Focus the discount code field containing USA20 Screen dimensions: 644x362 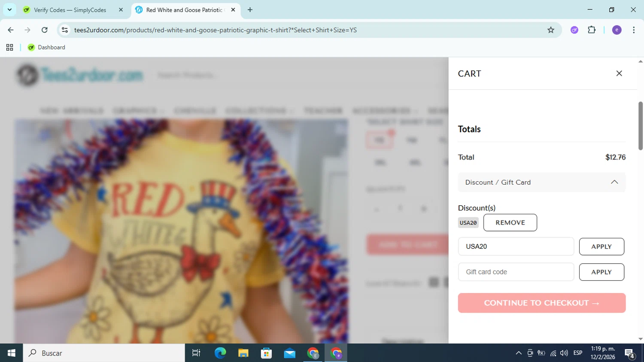(516, 246)
